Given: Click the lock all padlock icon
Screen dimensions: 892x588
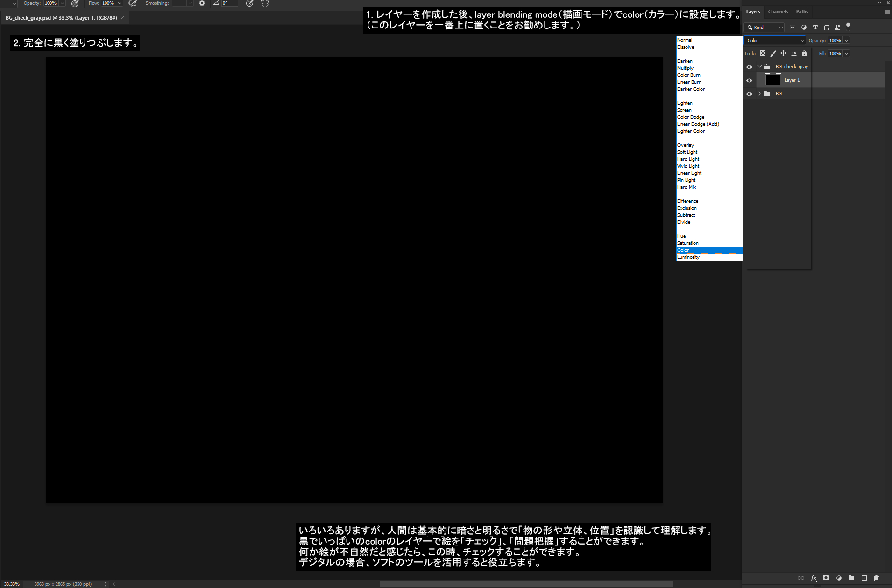Looking at the screenshot, I should pos(804,53).
